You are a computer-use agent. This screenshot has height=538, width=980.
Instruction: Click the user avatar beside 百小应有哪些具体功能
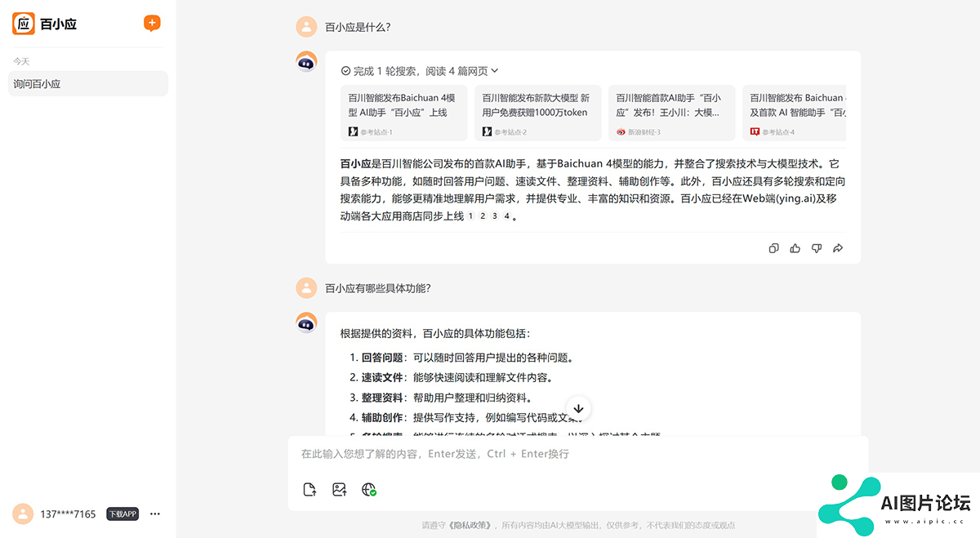pos(306,287)
